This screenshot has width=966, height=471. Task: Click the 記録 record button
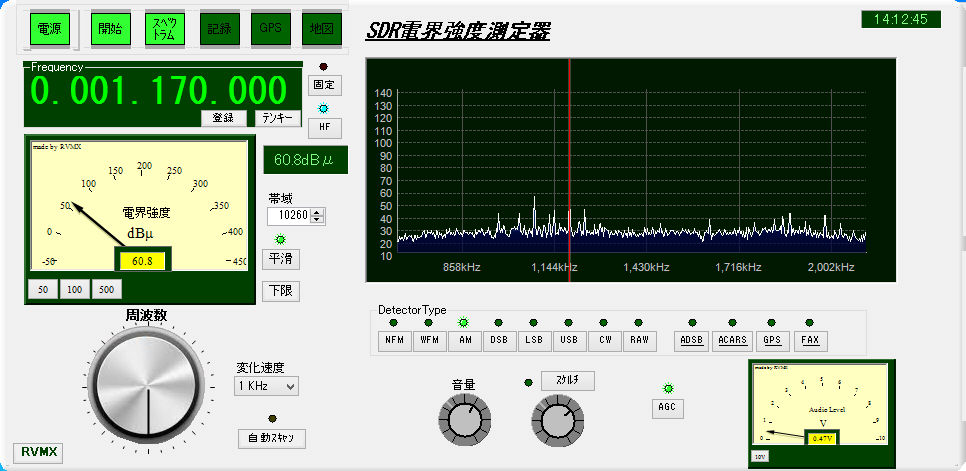(216, 29)
